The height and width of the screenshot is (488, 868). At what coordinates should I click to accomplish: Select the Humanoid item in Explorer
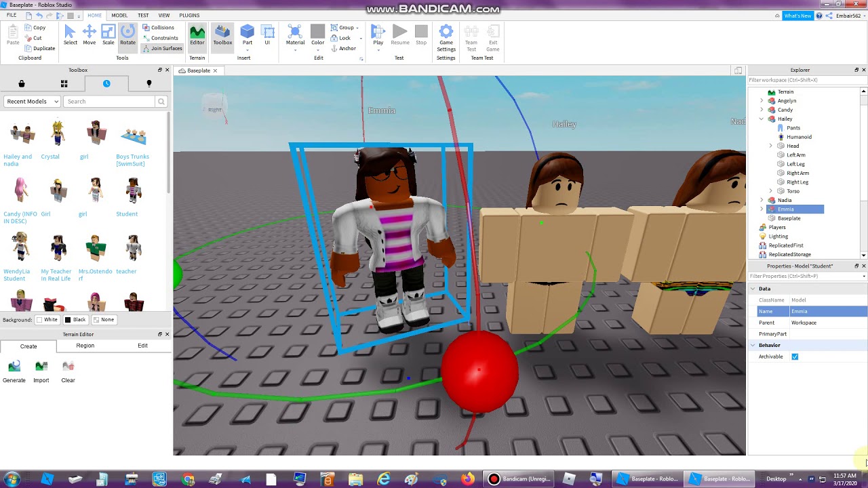pos(799,137)
